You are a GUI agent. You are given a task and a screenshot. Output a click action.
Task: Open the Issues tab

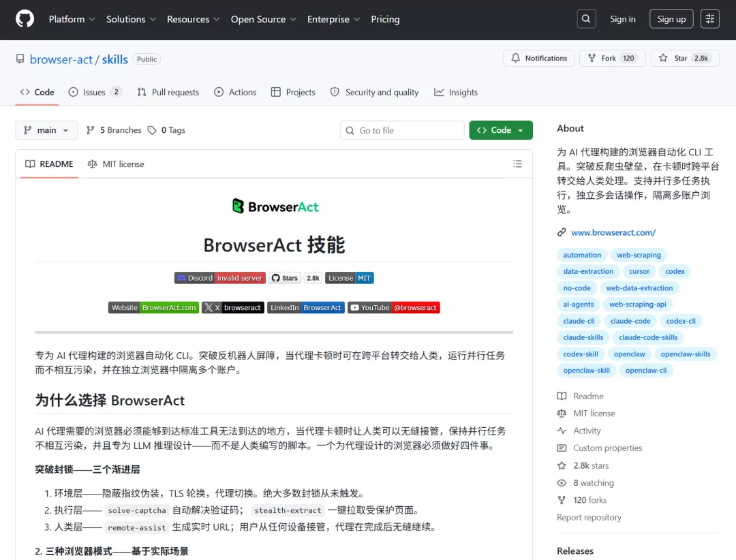point(95,92)
